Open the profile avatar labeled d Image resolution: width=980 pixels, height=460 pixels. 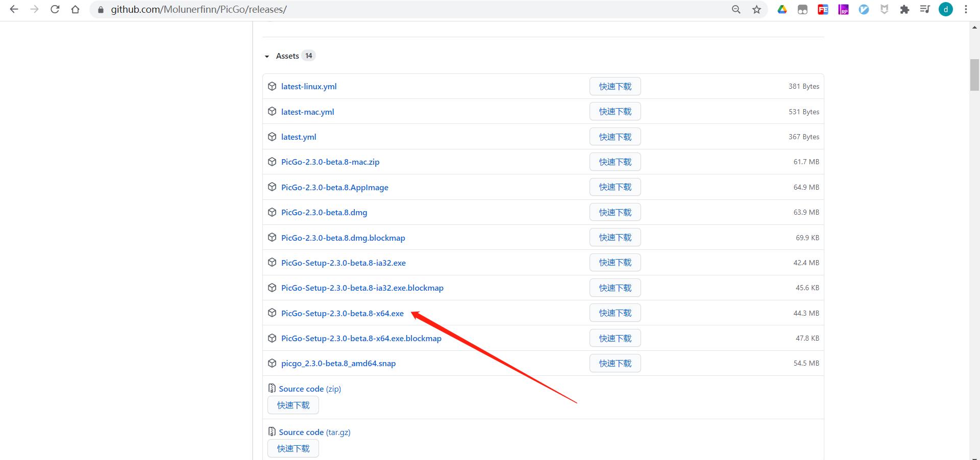pyautogui.click(x=946, y=9)
